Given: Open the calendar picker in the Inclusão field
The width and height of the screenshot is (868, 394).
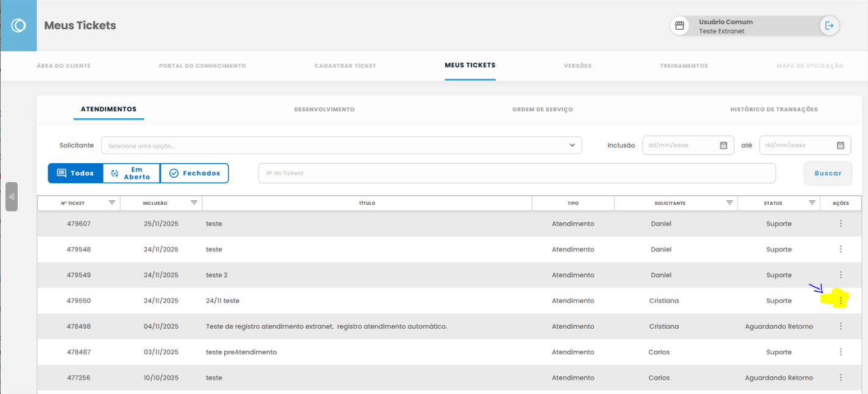Looking at the screenshot, I should click(724, 146).
